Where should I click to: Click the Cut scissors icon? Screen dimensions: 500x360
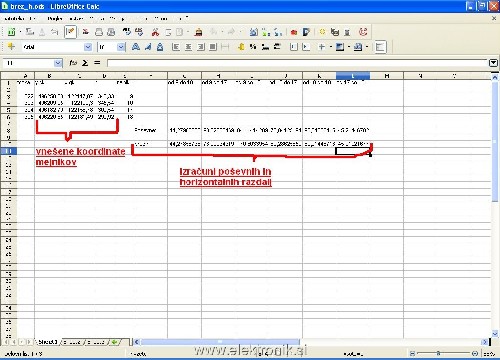pyautogui.click(x=155, y=32)
